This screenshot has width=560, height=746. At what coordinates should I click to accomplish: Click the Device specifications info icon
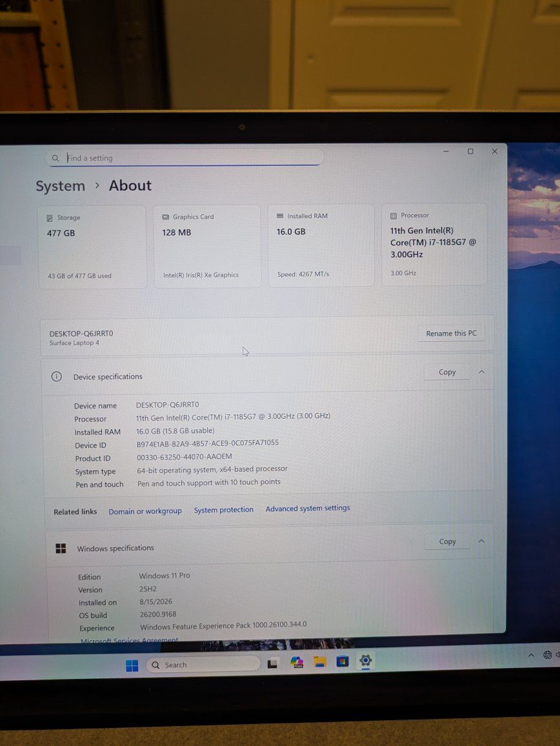56,377
